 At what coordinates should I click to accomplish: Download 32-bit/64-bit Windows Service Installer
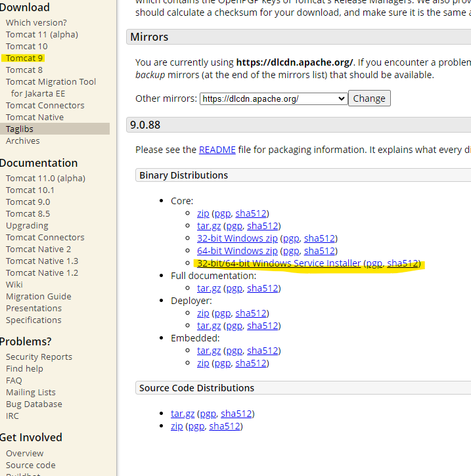(279, 263)
